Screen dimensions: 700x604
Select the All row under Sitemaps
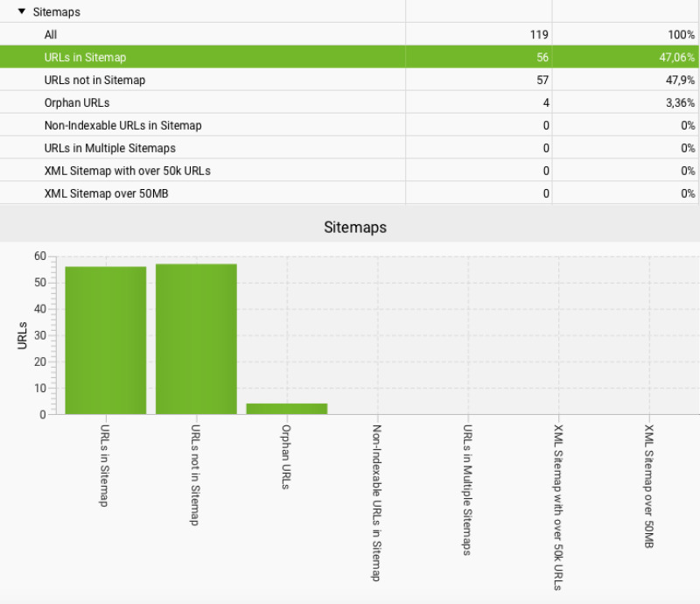tap(51, 35)
